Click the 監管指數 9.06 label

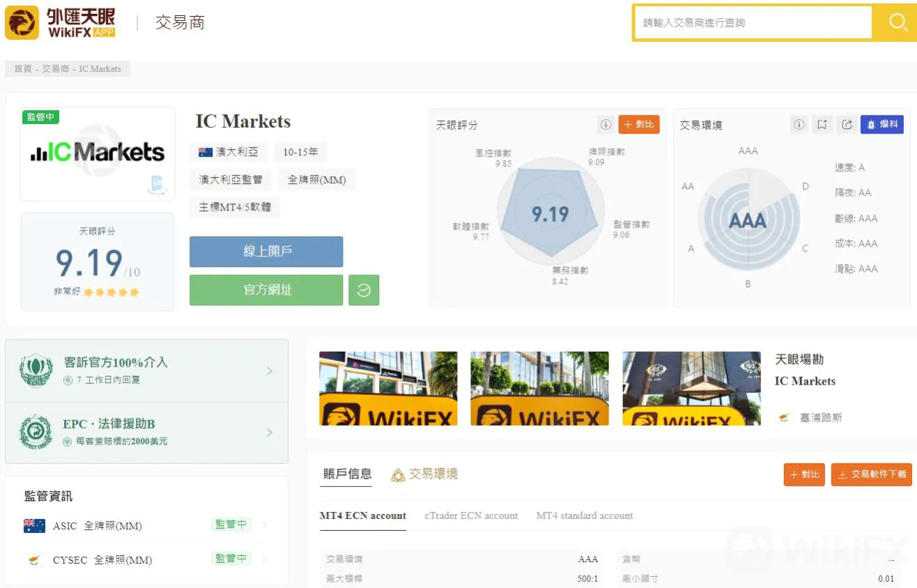pos(631,229)
